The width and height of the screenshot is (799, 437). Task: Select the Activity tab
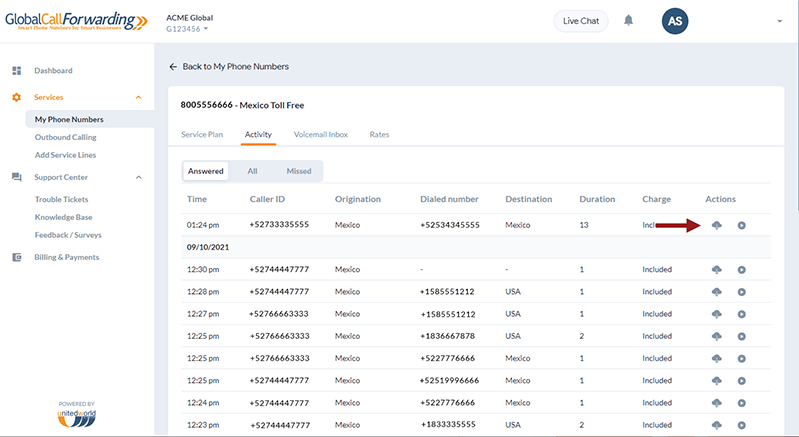(258, 134)
